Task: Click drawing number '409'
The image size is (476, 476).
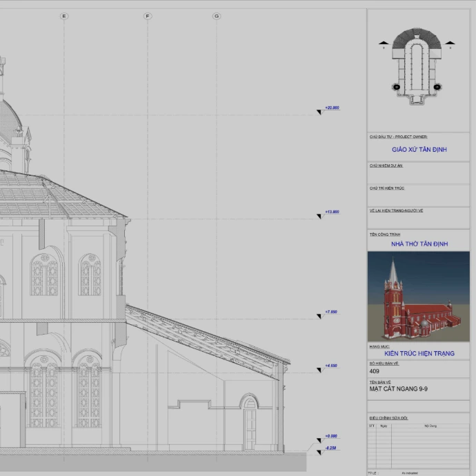Action: [x=375, y=371]
